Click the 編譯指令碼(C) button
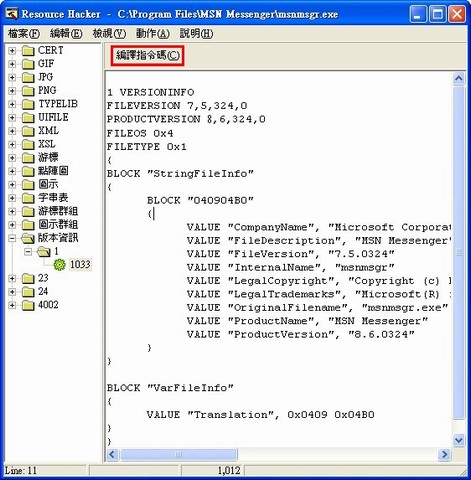The width and height of the screenshot is (471, 480). click(147, 55)
